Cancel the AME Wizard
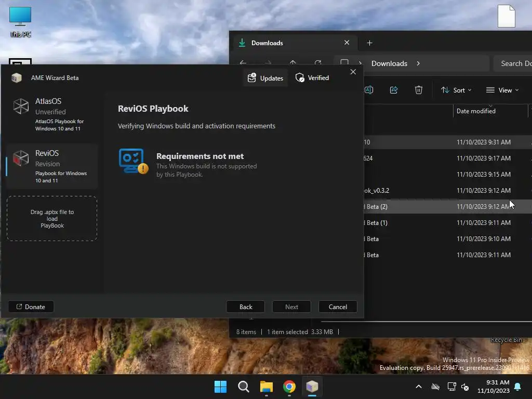 click(338, 307)
